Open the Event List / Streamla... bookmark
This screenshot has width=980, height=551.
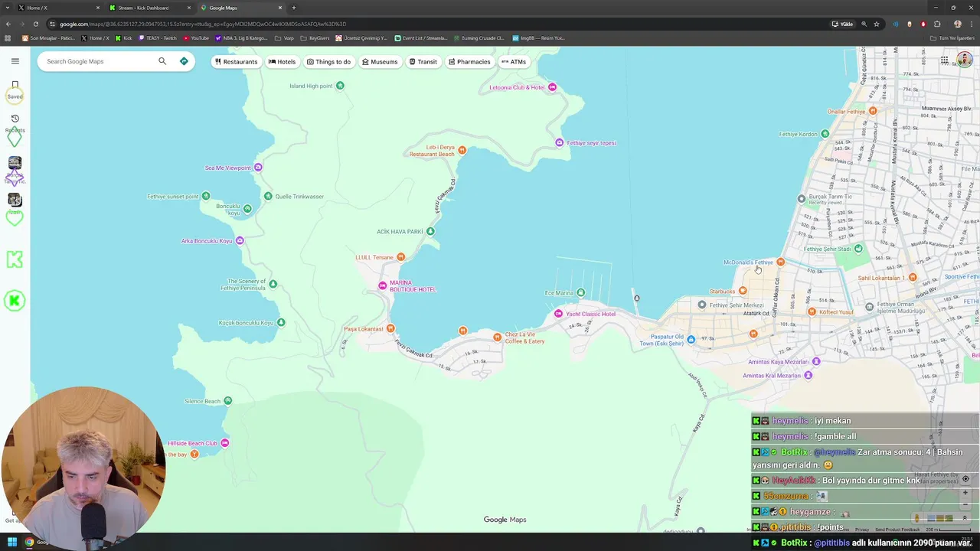click(421, 37)
